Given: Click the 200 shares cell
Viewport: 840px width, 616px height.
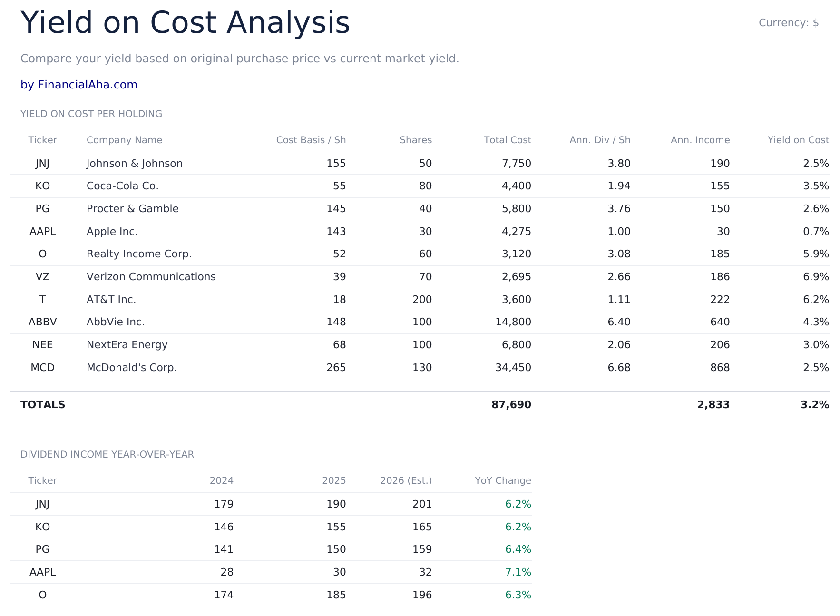Looking at the screenshot, I should (422, 300).
